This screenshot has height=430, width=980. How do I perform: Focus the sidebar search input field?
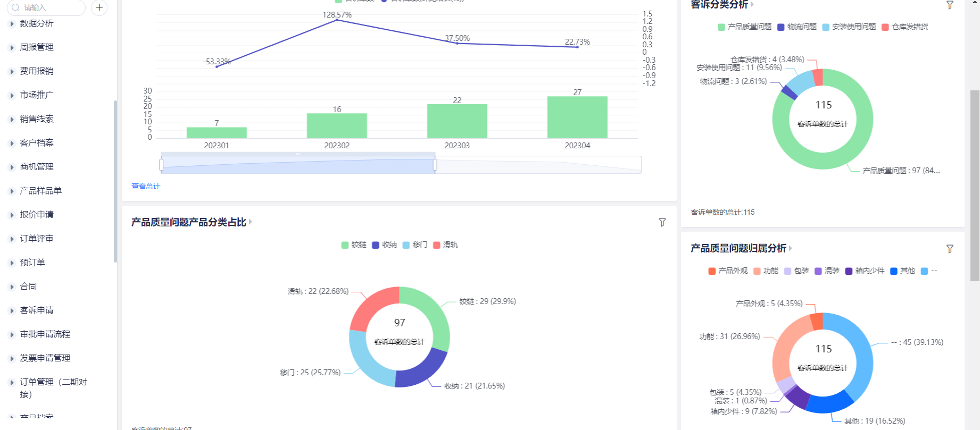pos(46,7)
